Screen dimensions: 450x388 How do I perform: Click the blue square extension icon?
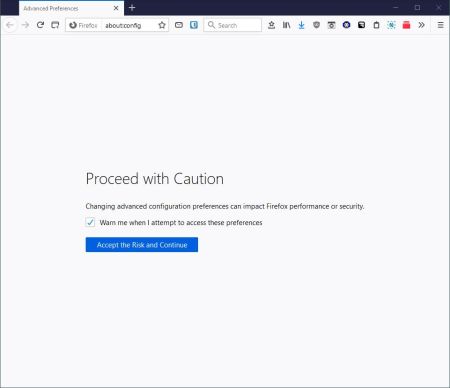tap(194, 25)
